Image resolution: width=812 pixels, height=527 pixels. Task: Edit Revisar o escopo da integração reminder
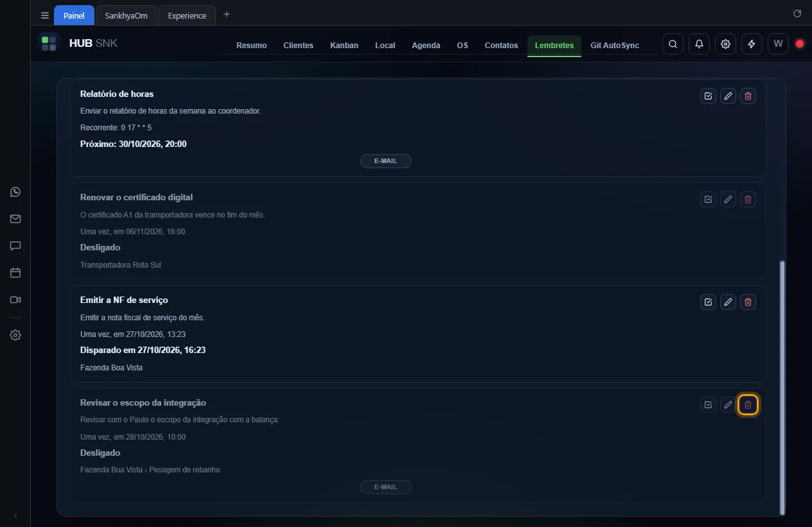728,405
